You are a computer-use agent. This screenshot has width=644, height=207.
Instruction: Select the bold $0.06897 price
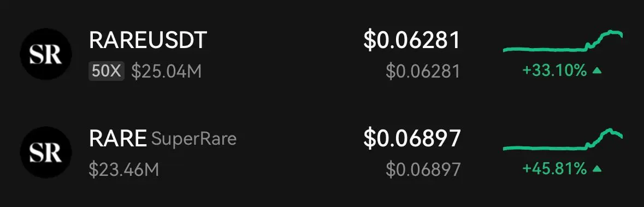tap(411, 139)
